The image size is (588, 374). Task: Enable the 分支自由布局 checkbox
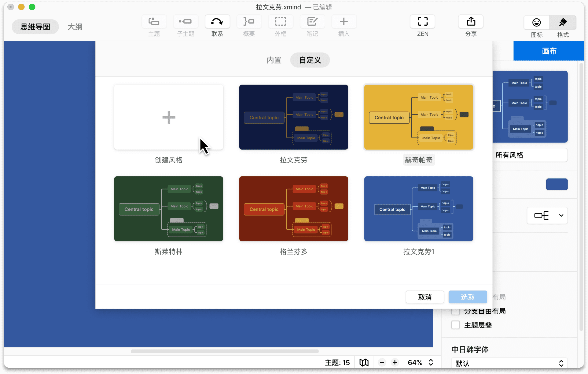455,311
